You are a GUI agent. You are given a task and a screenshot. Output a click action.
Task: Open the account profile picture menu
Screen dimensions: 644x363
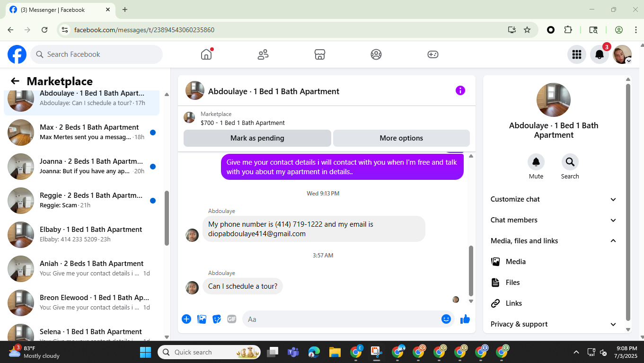[622, 54]
